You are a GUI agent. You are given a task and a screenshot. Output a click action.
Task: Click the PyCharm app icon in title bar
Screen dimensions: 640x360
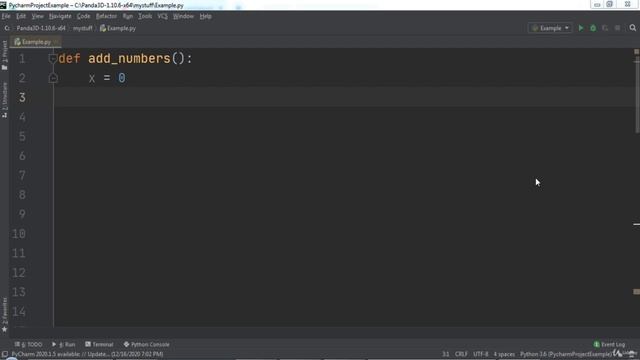(3, 5)
